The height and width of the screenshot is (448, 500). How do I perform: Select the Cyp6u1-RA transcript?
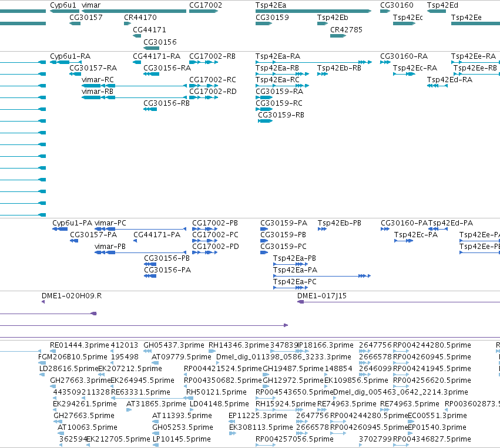pyautogui.click(x=70, y=56)
